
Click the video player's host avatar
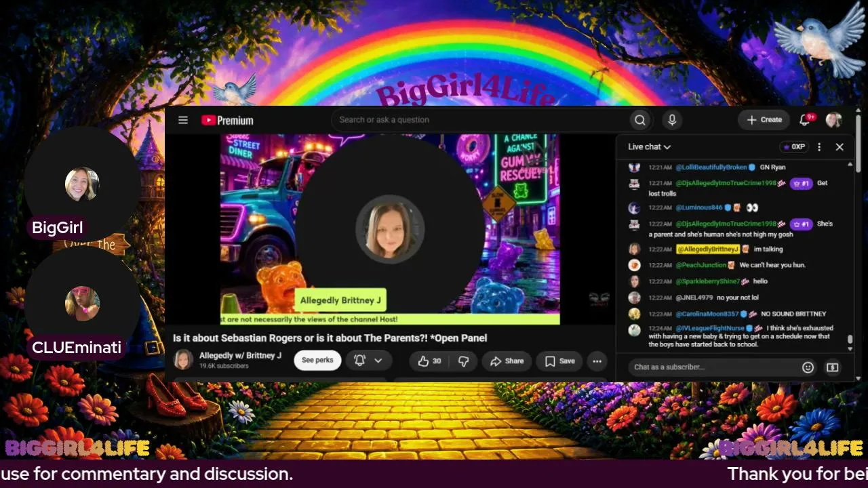(390, 229)
